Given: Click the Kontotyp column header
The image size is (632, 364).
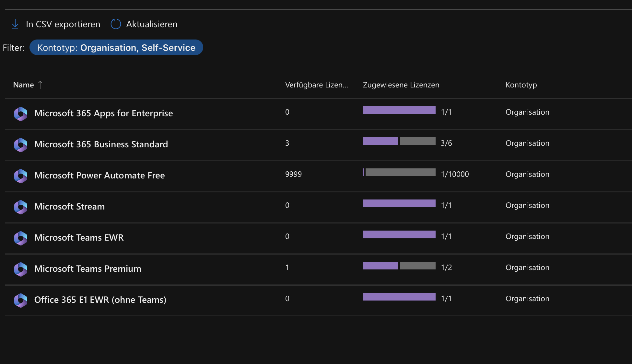Looking at the screenshot, I should pos(521,85).
